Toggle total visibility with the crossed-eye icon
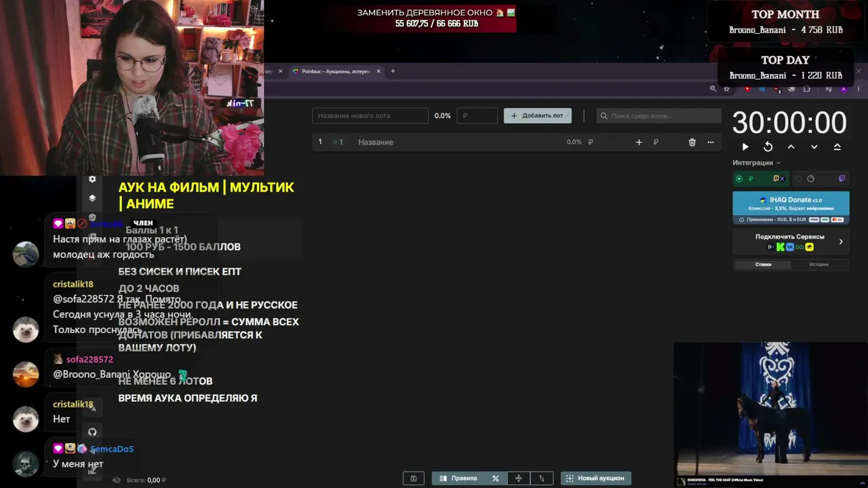Screen dimensions: 868x488 coord(117,480)
